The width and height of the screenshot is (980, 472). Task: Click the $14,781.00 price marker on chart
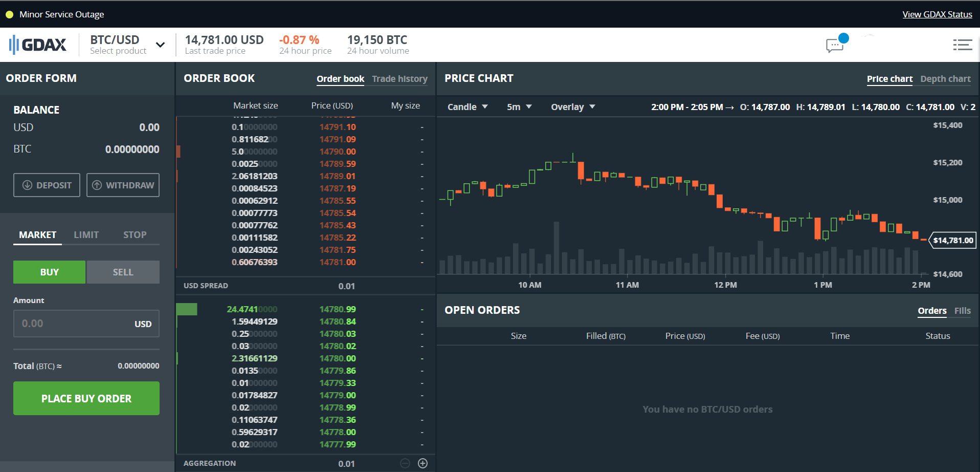coord(952,240)
